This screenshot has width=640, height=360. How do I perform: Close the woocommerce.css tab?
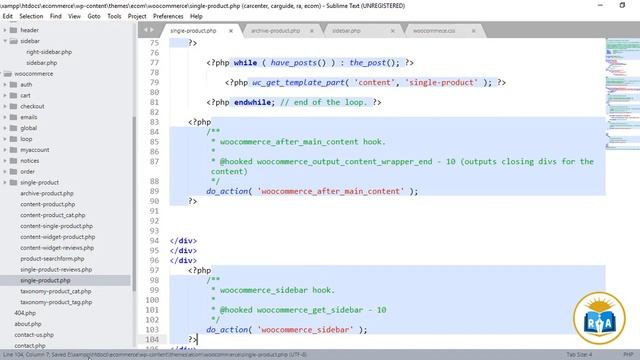coord(473,31)
